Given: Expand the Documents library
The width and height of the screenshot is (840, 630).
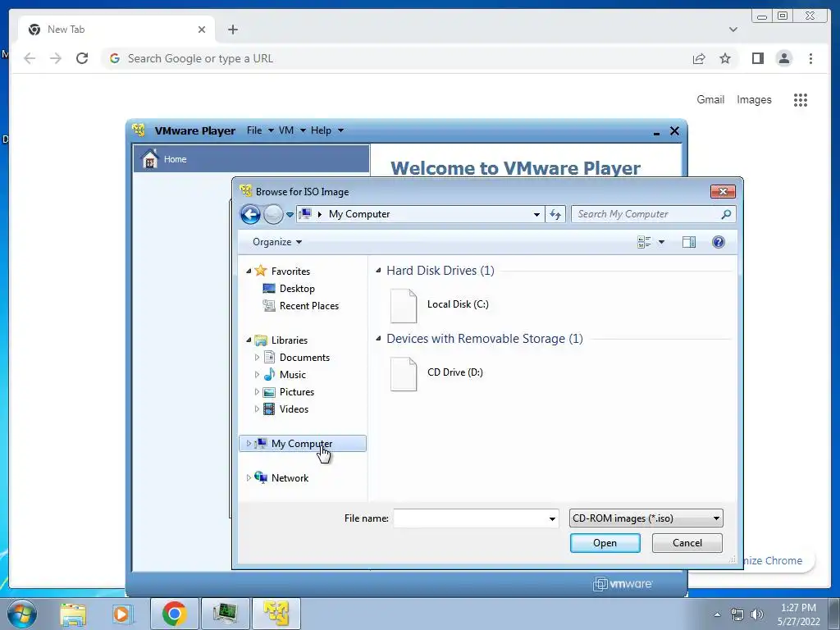Looking at the screenshot, I should point(257,358).
